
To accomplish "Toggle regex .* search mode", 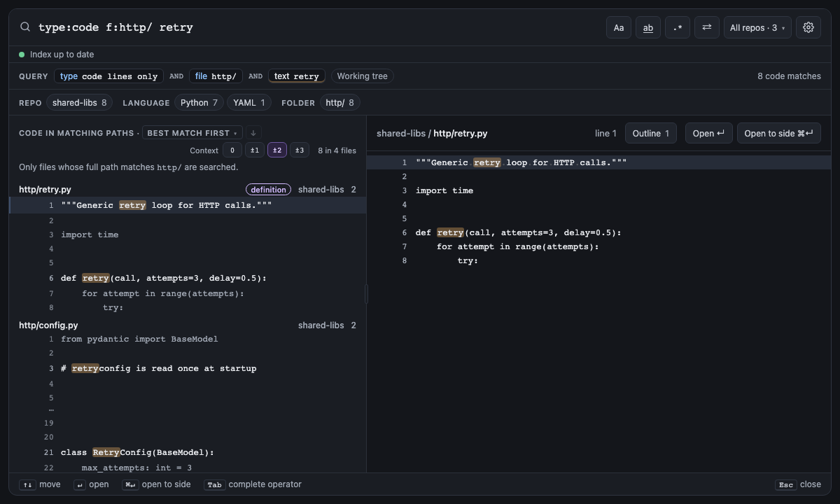I will coord(678,27).
